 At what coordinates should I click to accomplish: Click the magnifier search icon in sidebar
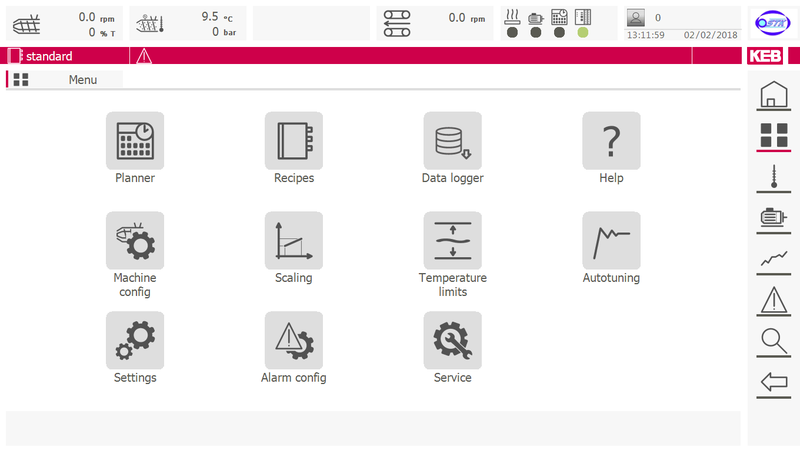tap(773, 341)
